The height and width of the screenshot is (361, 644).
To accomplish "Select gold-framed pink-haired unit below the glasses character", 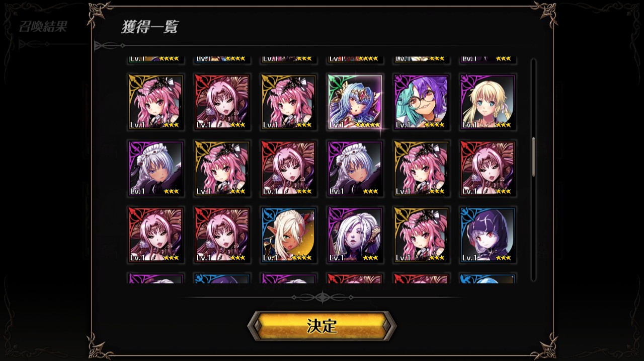I will point(422,169).
